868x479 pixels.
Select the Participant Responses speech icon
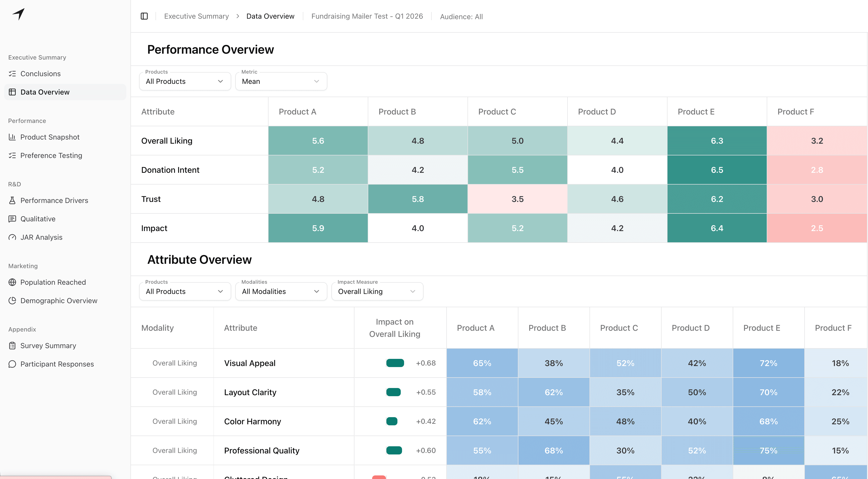click(x=13, y=364)
